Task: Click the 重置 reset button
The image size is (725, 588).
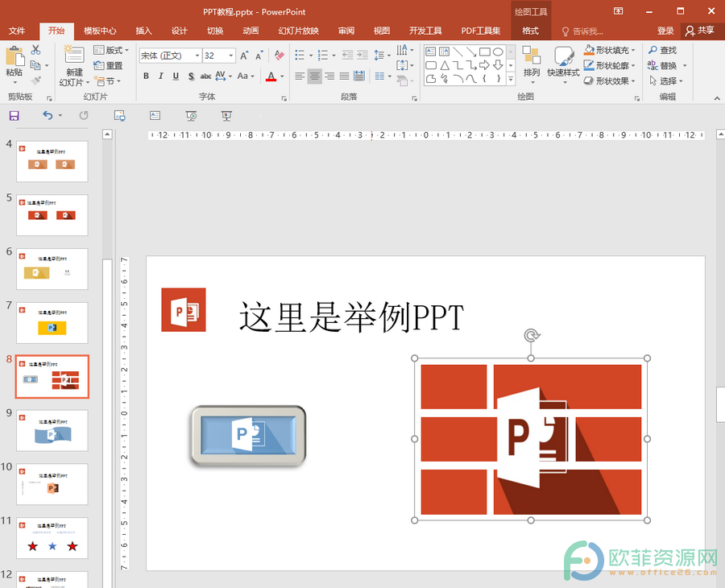Action: 108,65
